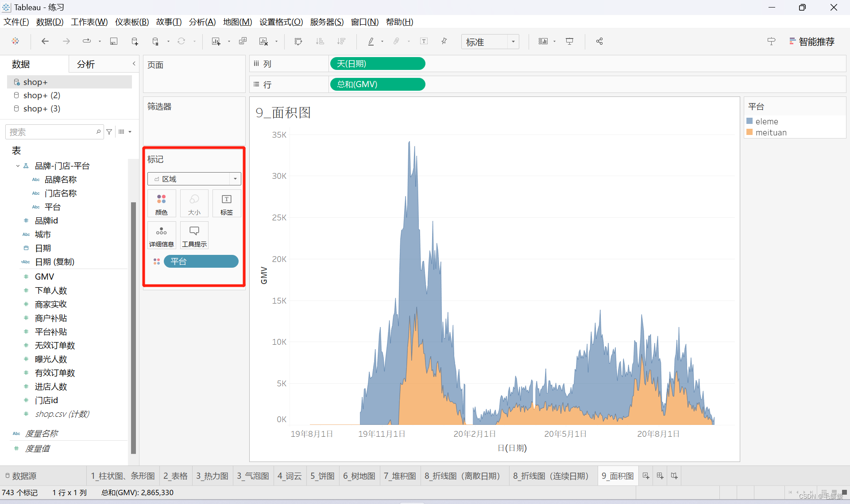Screen dimensions: 850x504
Task: Open dropdown arrow next to highlight pen icon
Action: tap(382, 42)
